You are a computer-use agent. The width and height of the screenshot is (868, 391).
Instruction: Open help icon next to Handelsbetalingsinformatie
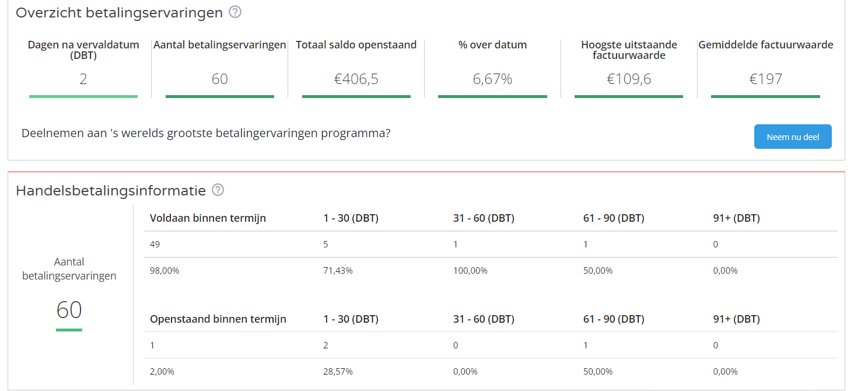[218, 190]
